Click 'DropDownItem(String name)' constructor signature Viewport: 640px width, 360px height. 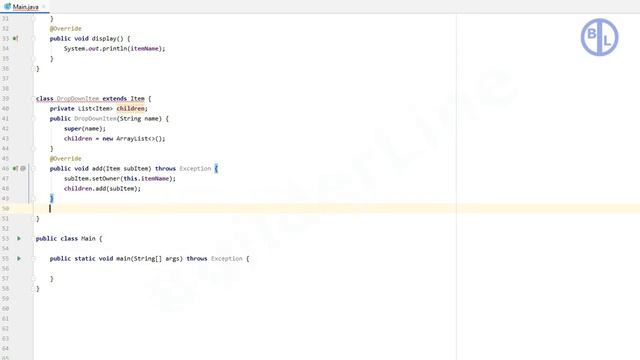[x=118, y=118]
